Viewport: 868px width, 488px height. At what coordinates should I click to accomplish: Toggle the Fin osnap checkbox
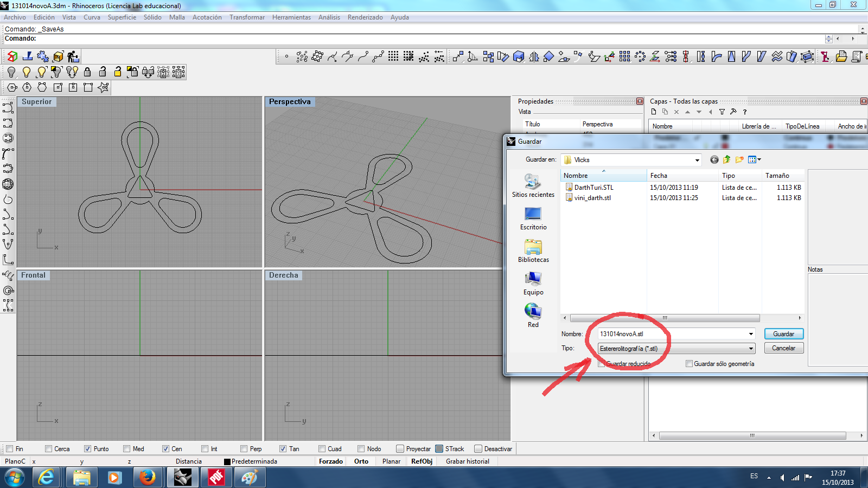point(9,448)
